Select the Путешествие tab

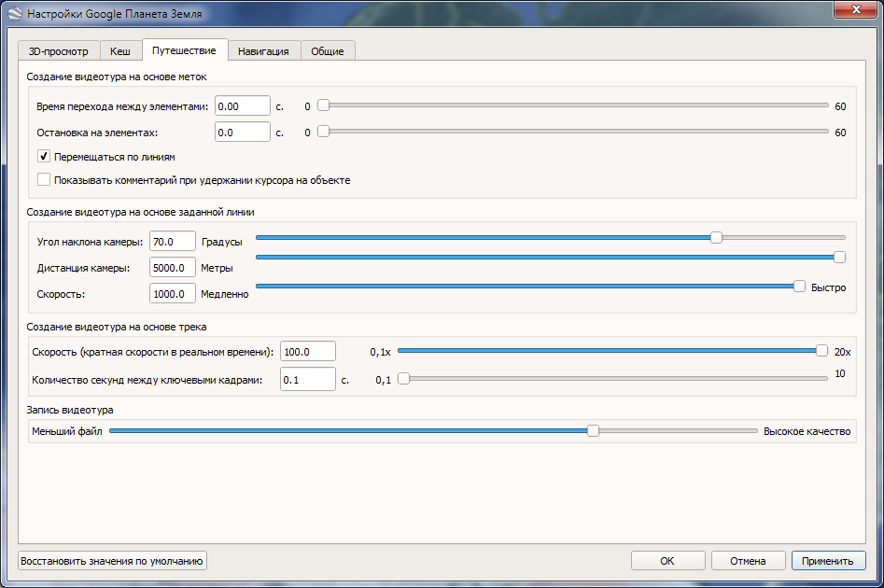(x=184, y=50)
